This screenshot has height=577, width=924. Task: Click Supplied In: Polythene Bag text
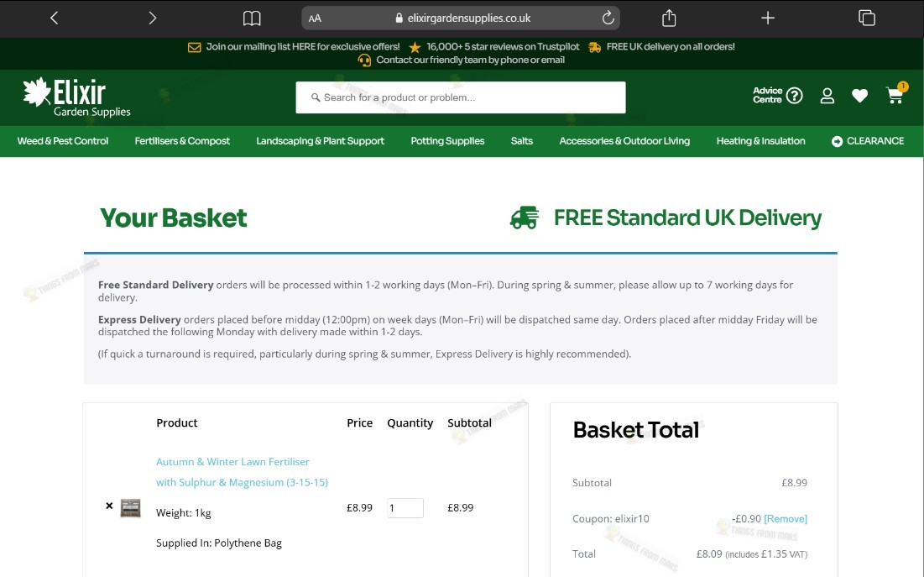219,543
